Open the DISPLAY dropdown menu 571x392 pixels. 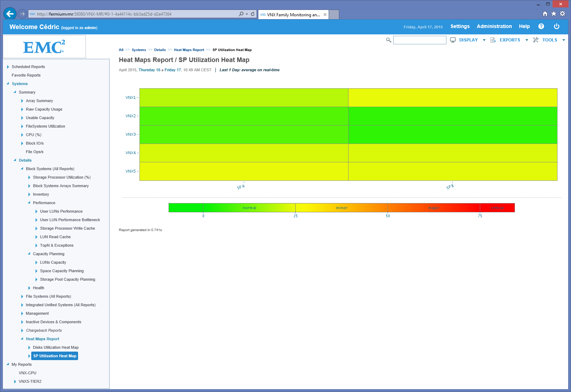click(x=468, y=40)
